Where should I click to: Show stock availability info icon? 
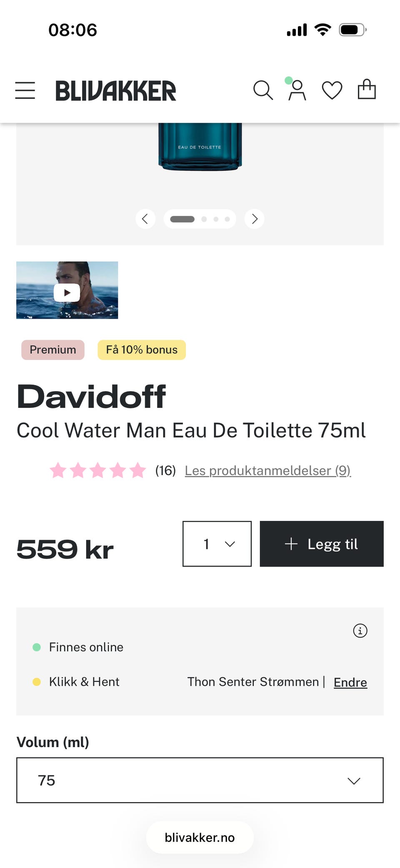pos(360,631)
